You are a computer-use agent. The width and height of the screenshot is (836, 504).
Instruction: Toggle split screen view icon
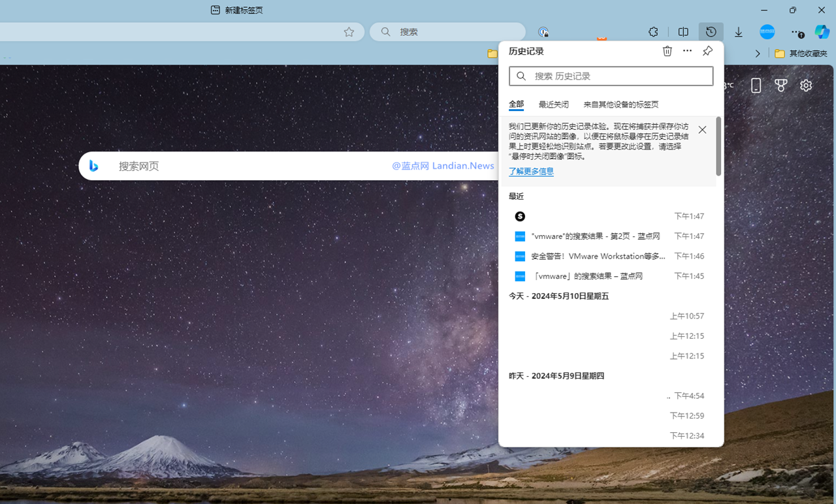[683, 31]
